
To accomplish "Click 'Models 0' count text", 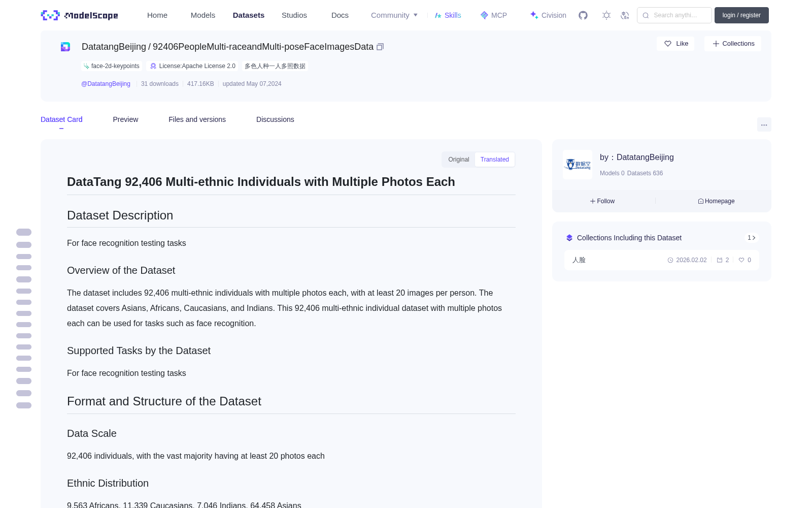I will (612, 173).
